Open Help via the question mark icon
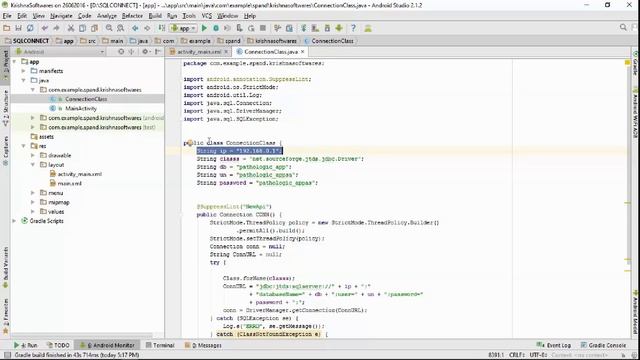Screen dimensions: 640x360 coord(353,28)
